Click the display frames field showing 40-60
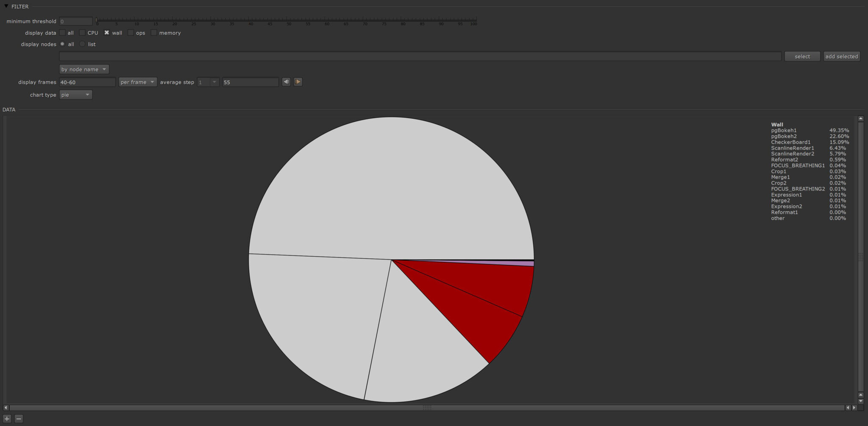The width and height of the screenshot is (868, 426). pyautogui.click(x=87, y=82)
